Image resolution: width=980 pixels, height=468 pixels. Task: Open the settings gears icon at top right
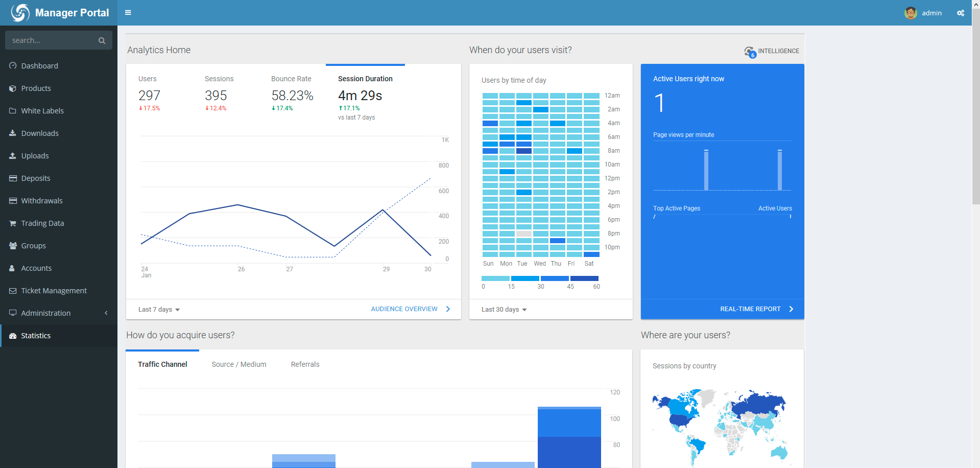pyautogui.click(x=960, y=13)
